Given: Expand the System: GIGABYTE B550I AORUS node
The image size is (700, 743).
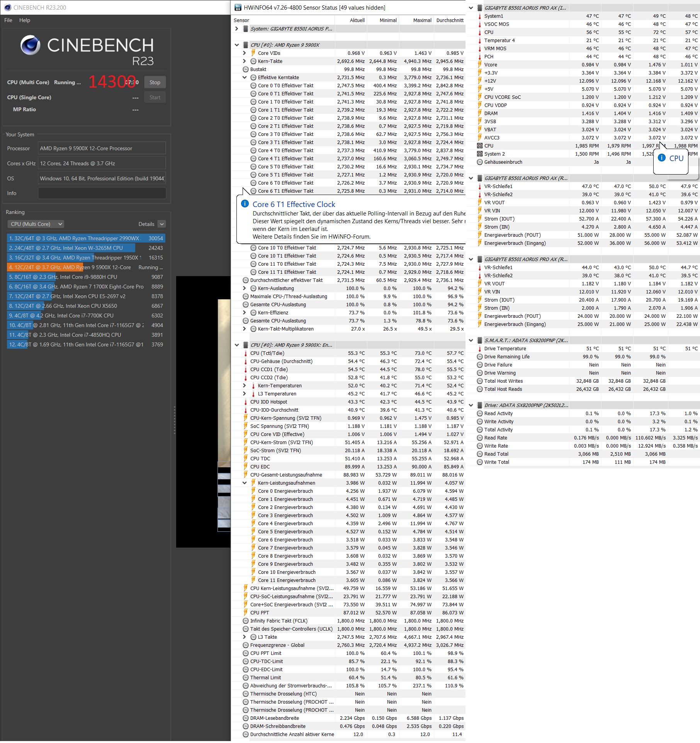Looking at the screenshot, I should [x=237, y=29].
